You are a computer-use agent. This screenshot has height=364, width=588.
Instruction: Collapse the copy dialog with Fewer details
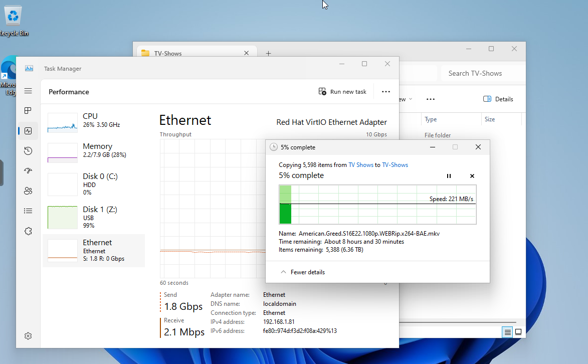(x=302, y=272)
